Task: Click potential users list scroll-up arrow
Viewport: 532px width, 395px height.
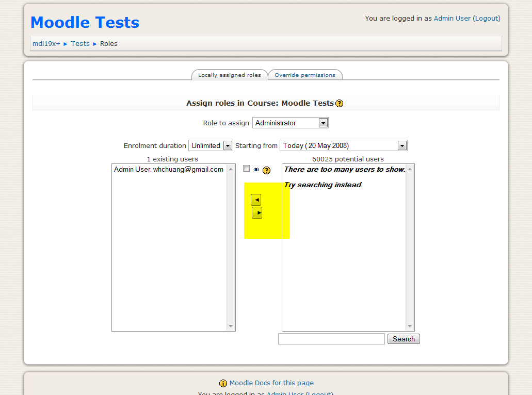Action: (410, 169)
